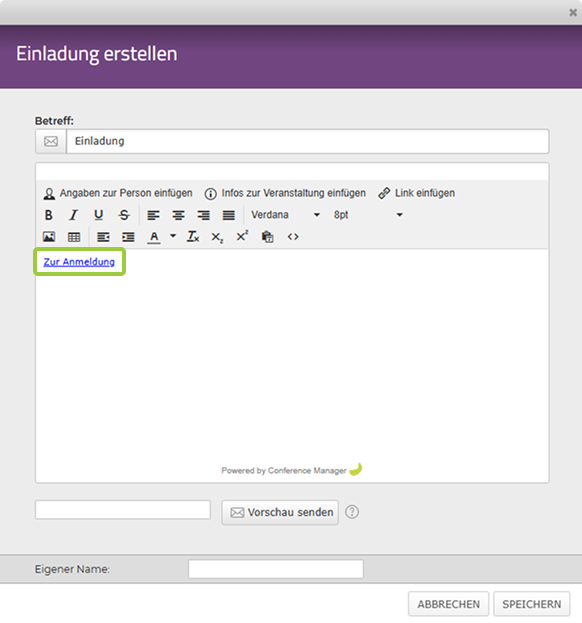Open the 8pt font size dropdown

coord(368,215)
